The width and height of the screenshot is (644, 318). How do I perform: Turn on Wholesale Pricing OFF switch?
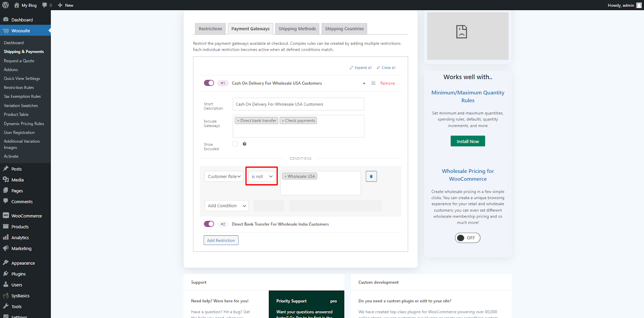pyautogui.click(x=468, y=238)
